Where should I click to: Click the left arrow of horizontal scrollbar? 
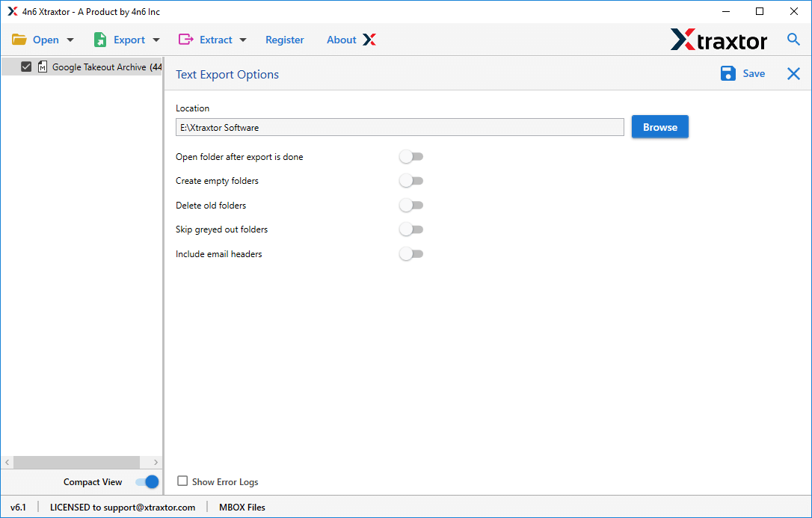(7, 462)
